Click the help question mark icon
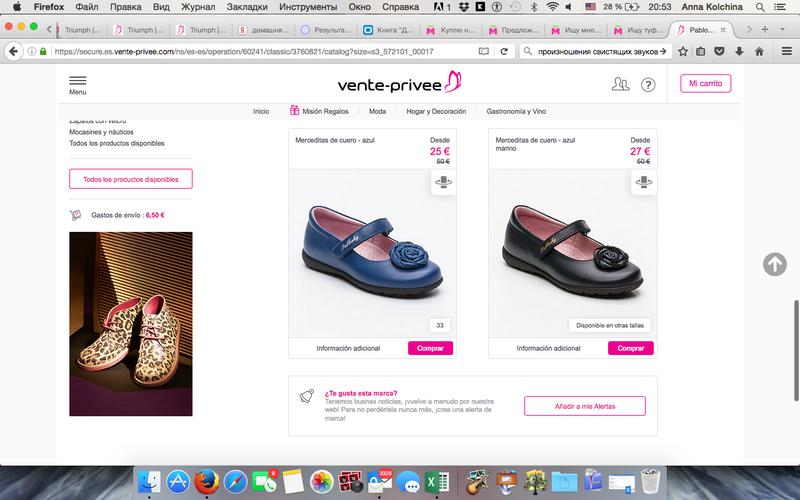 click(x=648, y=85)
